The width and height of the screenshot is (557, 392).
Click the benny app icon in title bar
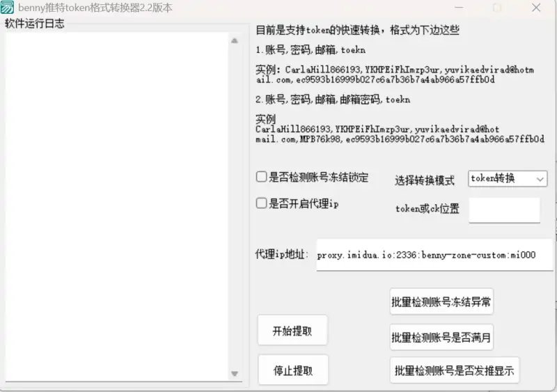tap(8, 8)
